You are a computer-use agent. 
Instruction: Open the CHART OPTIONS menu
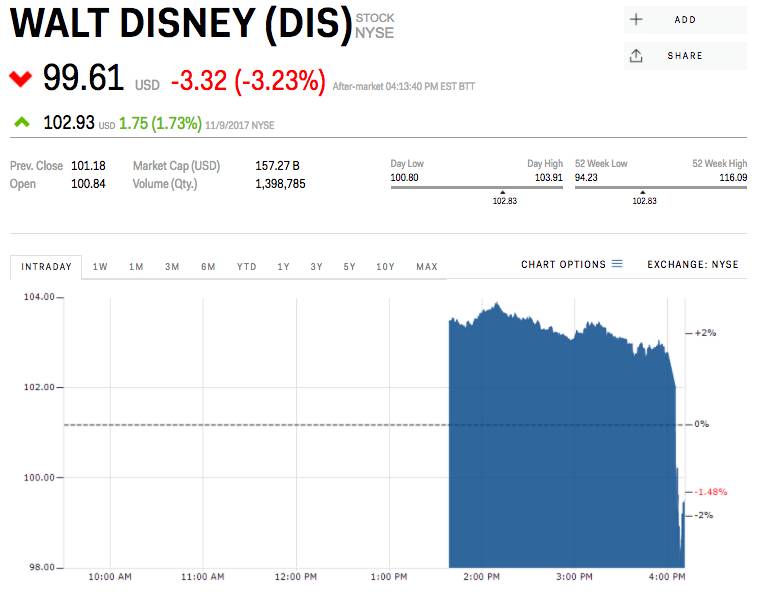coord(563,265)
